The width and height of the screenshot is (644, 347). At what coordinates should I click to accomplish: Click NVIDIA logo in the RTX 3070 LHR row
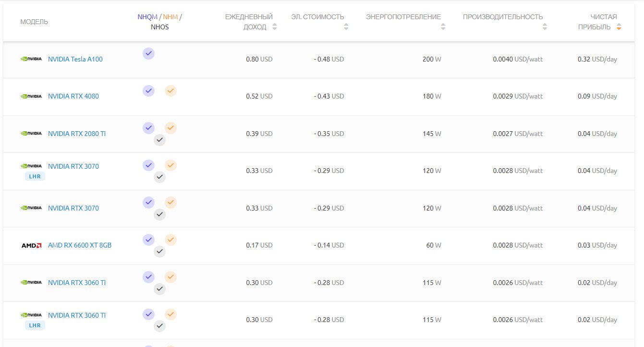click(31, 166)
